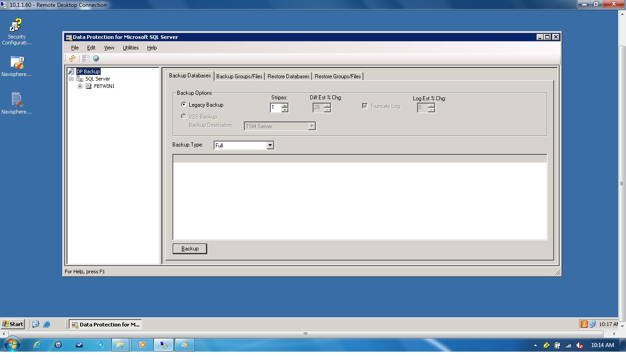This screenshot has width=626, height=364.
Task: Open the media player taskbar icon
Action: (142, 345)
